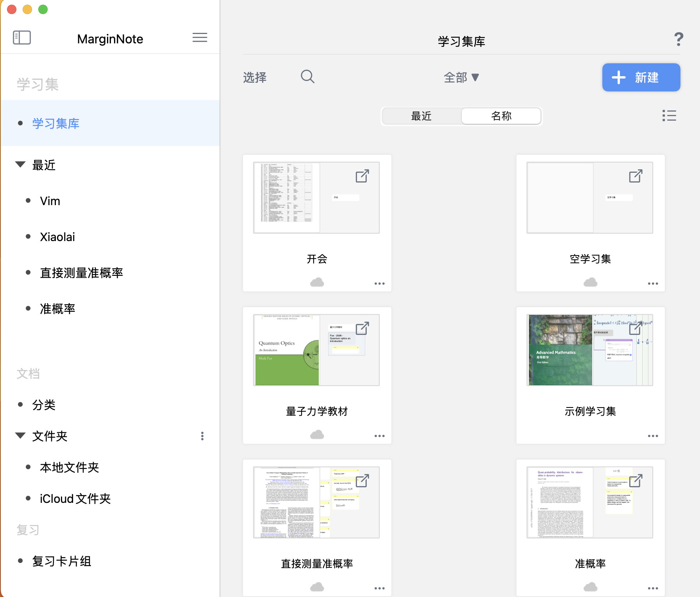Click cloud sync icon under 空学习集
This screenshot has height=597, width=700.
click(x=590, y=282)
